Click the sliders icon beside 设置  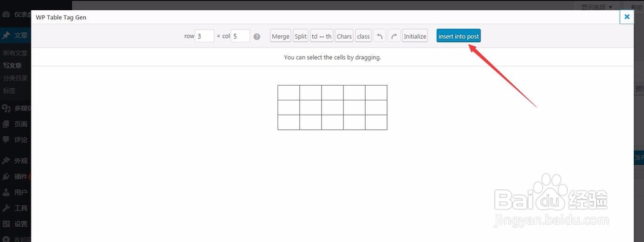[6, 224]
